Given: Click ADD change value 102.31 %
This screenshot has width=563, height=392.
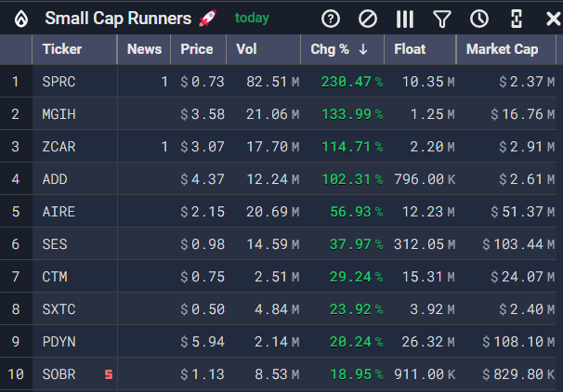Looking at the screenshot, I should [x=352, y=179].
